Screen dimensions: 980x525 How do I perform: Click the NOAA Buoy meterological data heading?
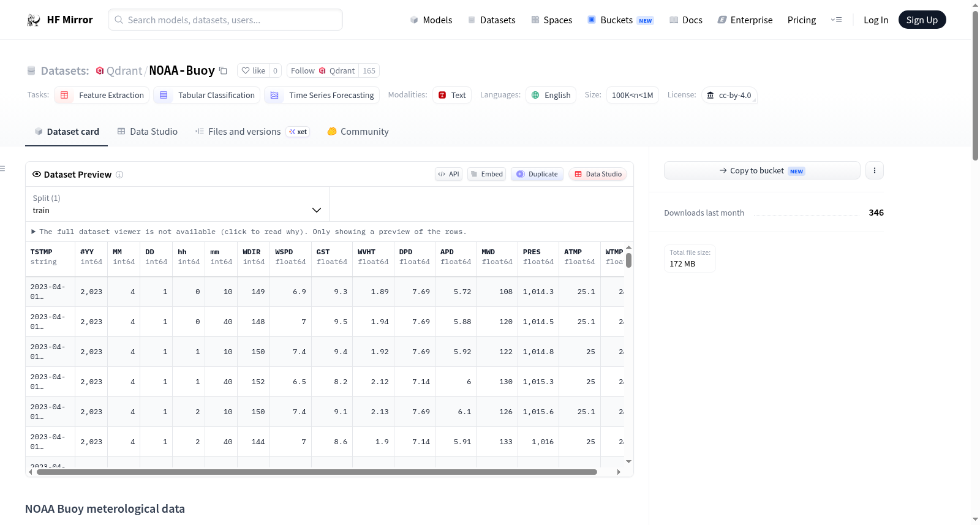[x=105, y=508]
